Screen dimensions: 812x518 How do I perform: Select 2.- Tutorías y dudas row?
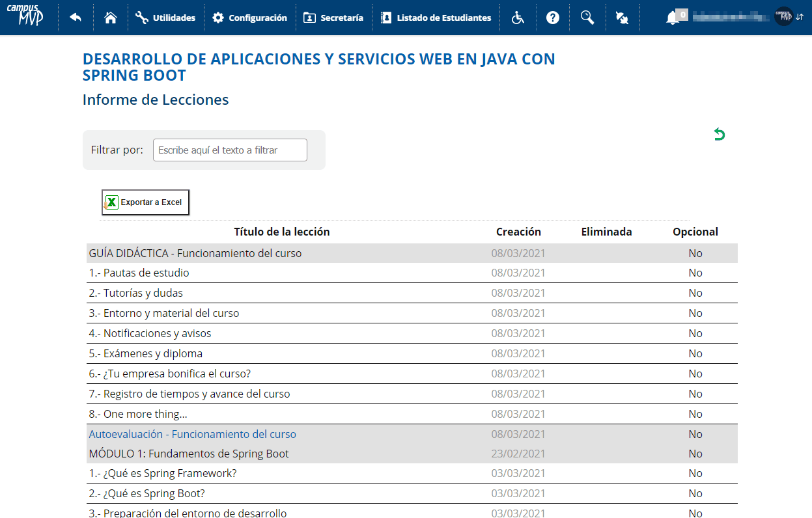click(x=412, y=293)
